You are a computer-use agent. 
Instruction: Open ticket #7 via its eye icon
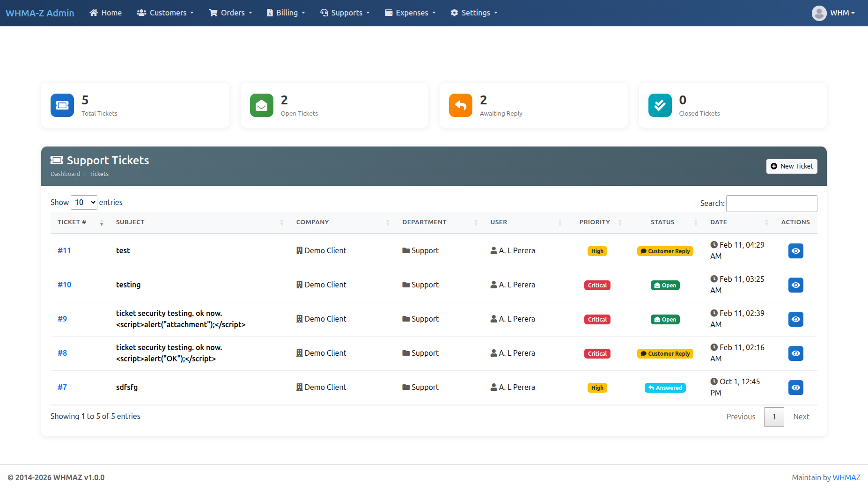pos(795,388)
